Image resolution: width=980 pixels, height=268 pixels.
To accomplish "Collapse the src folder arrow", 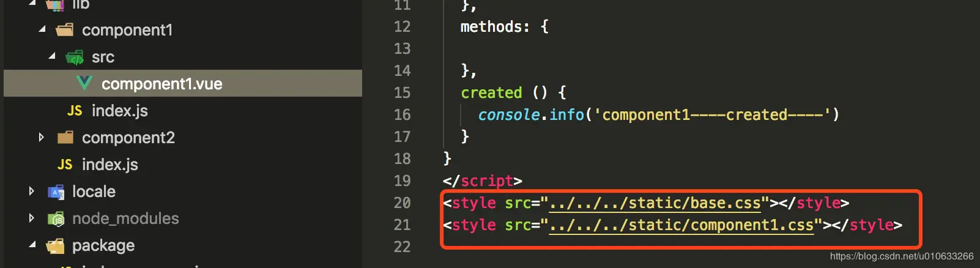I will [x=52, y=56].
